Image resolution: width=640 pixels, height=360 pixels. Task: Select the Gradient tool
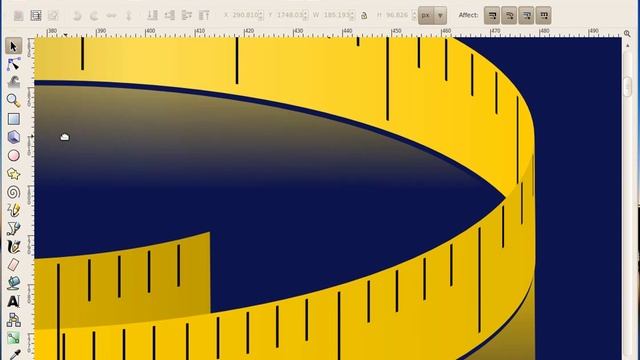[x=13, y=338]
